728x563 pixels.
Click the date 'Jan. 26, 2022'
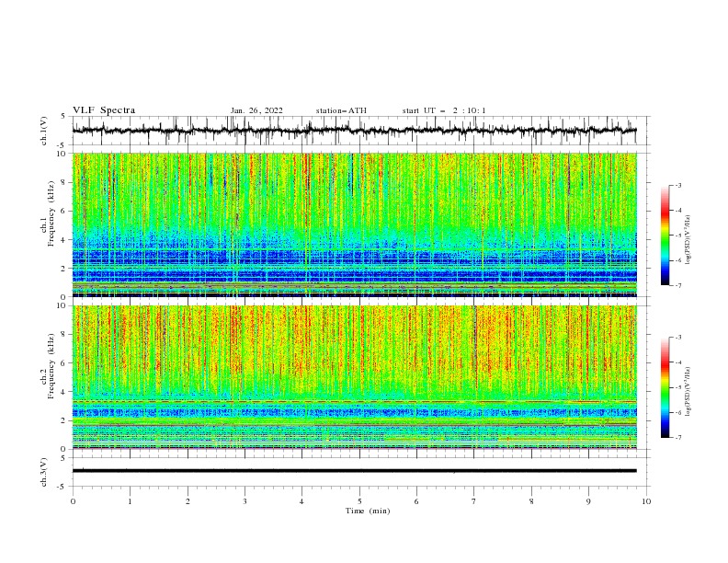(256, 110)
